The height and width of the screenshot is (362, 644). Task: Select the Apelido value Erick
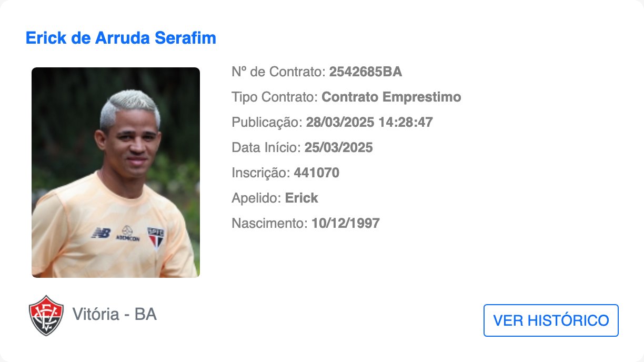pyautogui.click(x=301, y=198)
